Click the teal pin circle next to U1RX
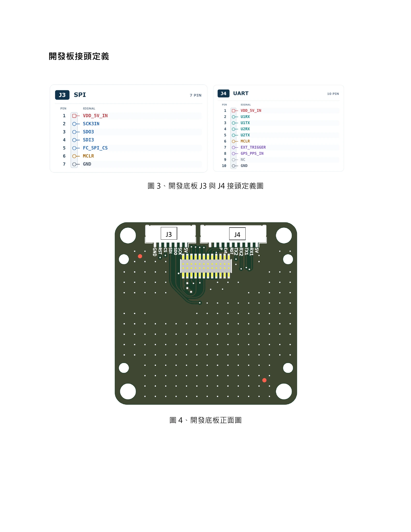The image size is (411, 532). (233, 117)
